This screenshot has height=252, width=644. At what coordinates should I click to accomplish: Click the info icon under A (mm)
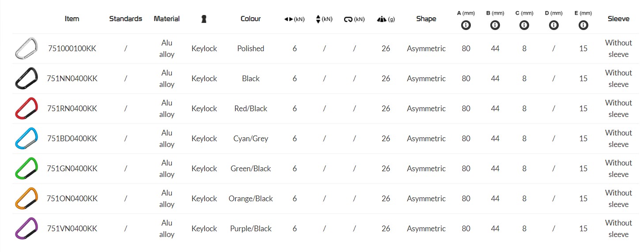pos(466,25)
